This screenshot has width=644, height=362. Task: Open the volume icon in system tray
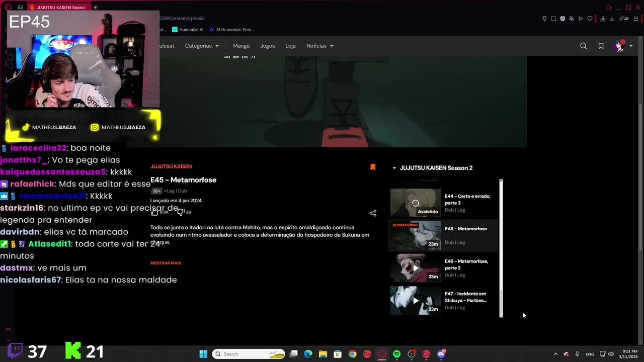coord(611,354)
